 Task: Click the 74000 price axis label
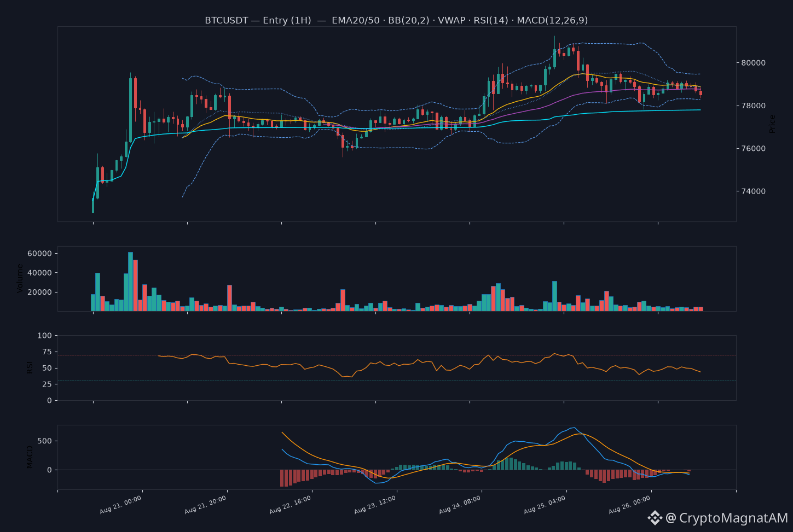[x=754, y=191]
